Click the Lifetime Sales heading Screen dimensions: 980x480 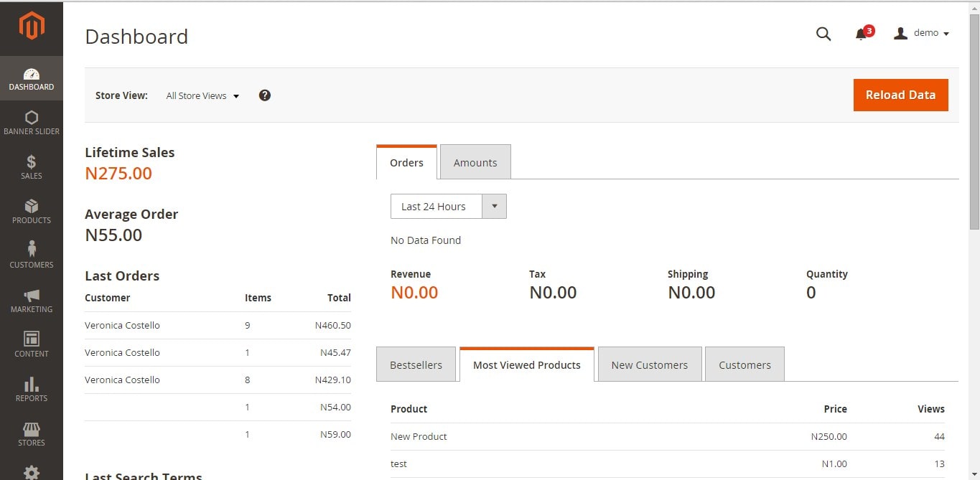pyautogui.click(x=129, y=152)
